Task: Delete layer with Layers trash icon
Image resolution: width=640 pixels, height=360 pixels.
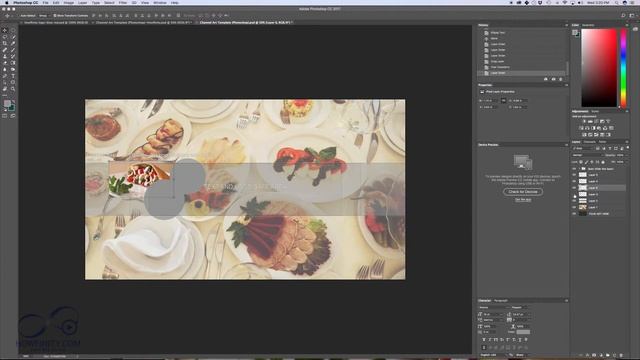Action: tap(621, 355)
